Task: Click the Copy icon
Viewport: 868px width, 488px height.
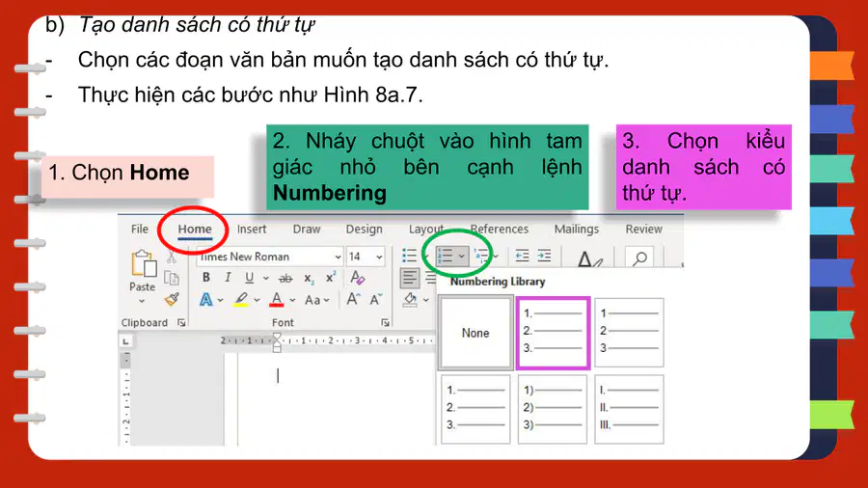Action: pyautogui.click(x=172, y=279)
